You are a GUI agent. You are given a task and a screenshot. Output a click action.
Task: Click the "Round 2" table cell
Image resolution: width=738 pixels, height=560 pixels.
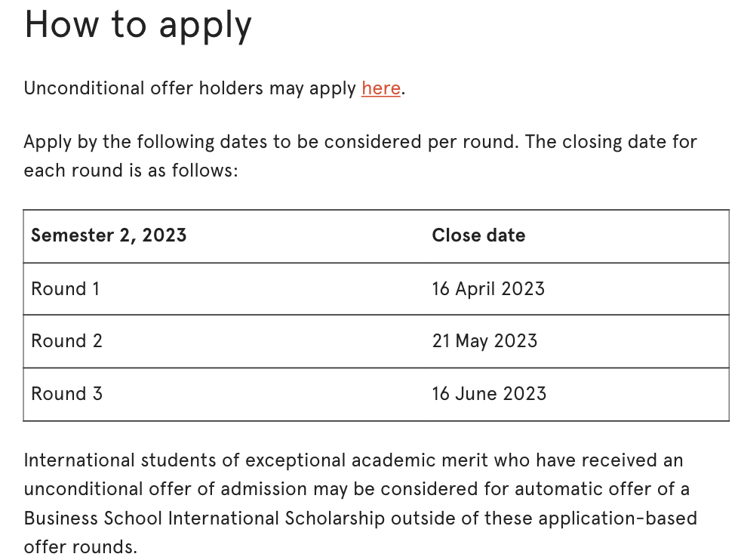(66, 341)
